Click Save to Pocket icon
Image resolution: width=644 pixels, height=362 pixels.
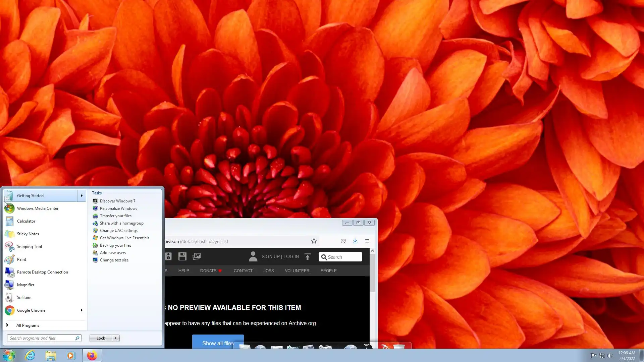[x=343, y=241]
